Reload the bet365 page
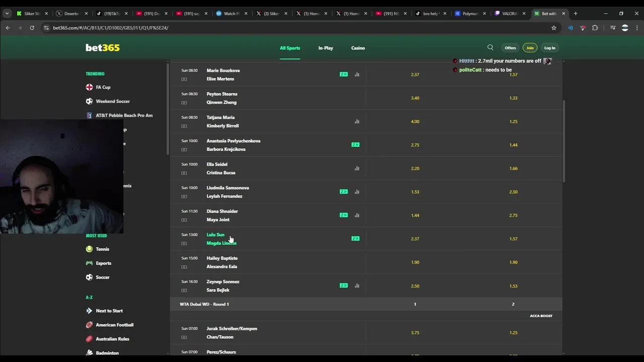The height and width of the screenshot is (362, 644). click(x=32, y=28)
